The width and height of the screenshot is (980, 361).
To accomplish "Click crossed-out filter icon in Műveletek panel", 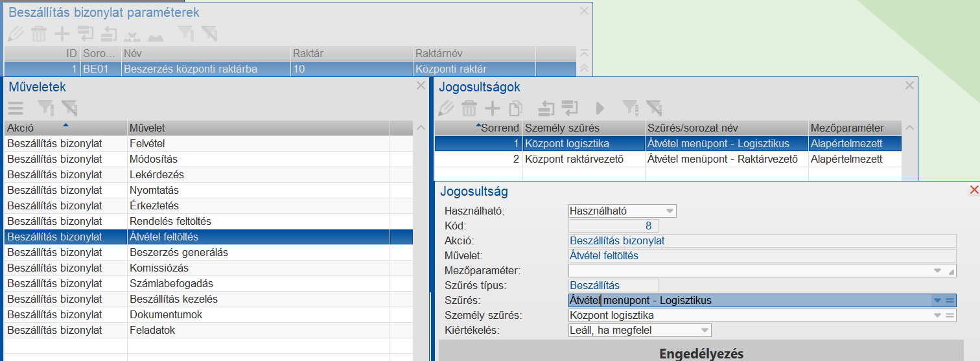I will [69, 108].
